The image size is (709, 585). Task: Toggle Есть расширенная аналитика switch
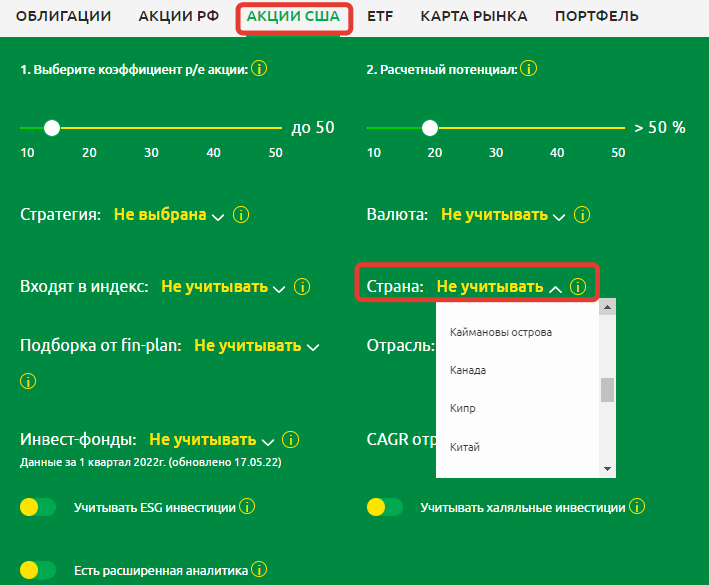point(37,570)
